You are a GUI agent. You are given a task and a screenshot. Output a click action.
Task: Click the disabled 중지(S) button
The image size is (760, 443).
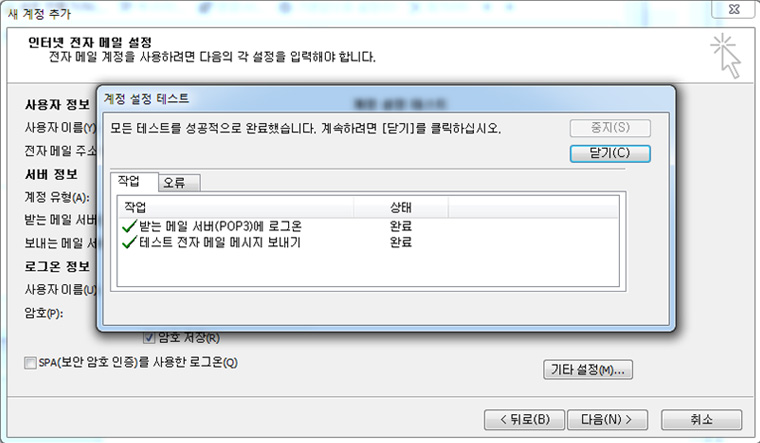(x=610, y=128)
